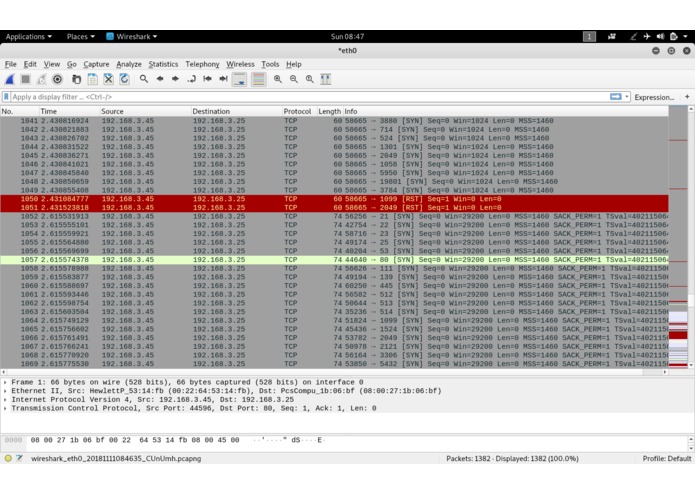Open the File menu
The image size is (695, 494).
tap(11, 64)
